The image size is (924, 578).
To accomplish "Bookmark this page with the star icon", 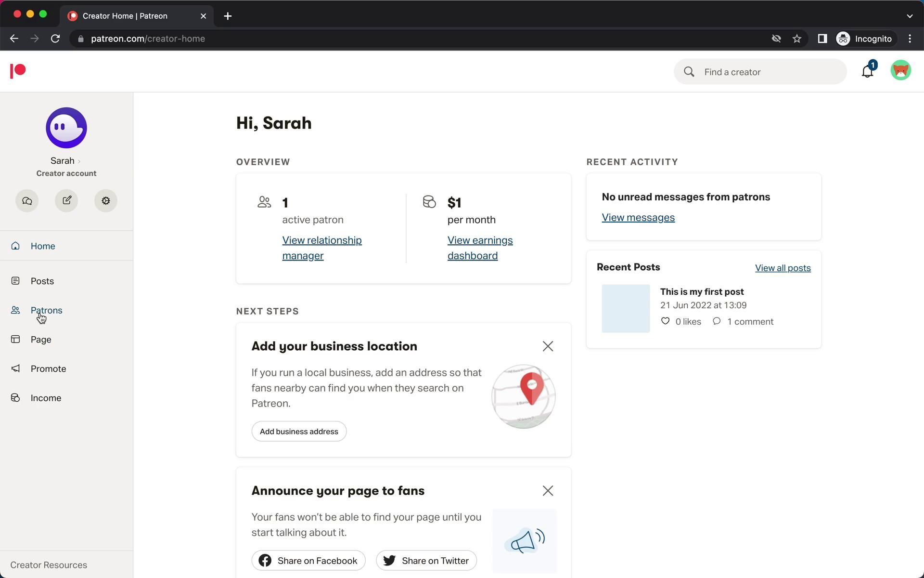I will 797,39.
